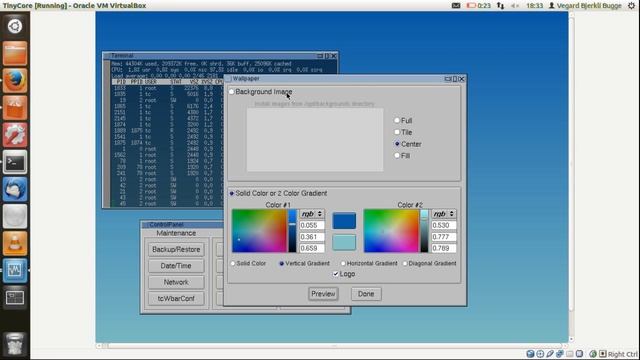Click Color #1 red value field 0.055

(312, 225)
